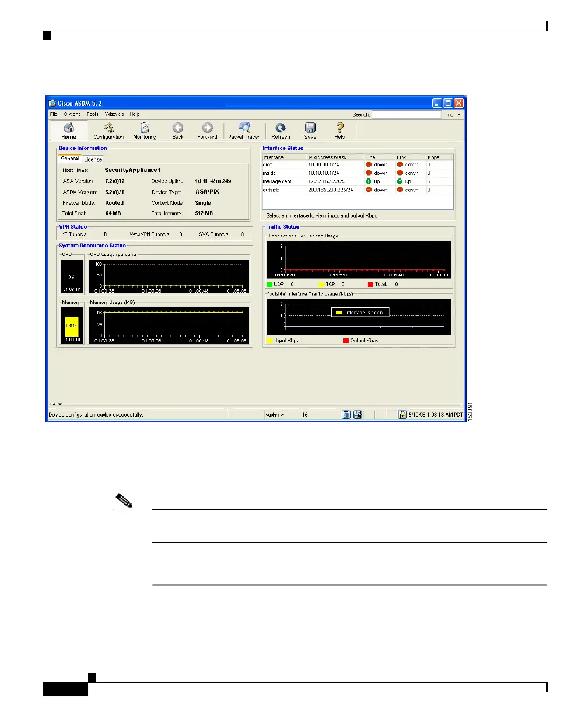Open Help from the toolbar
This screenshot has width=588, height=714.
[339, 131]
